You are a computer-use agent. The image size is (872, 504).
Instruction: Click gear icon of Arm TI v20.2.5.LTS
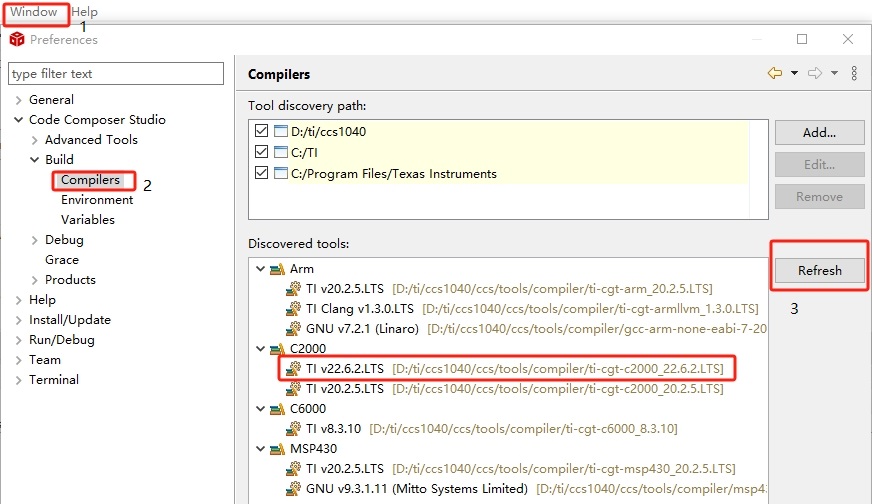tap(293, 289)
